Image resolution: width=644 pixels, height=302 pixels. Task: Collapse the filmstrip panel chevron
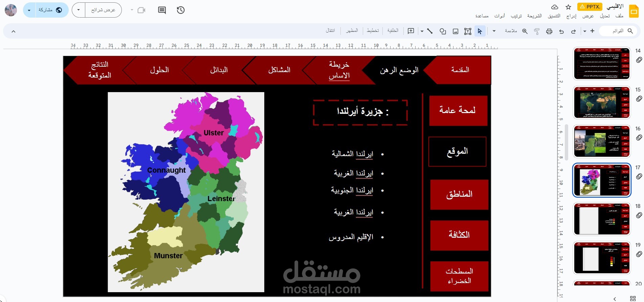(x=615, y=299)
